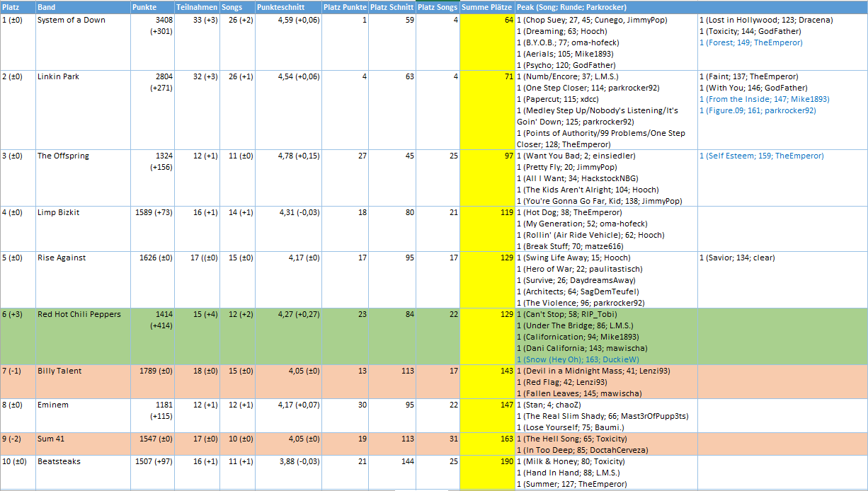Click the 'Punkte' column header
The width and height of the screenshot is (868, 491).
click(152, 7)
